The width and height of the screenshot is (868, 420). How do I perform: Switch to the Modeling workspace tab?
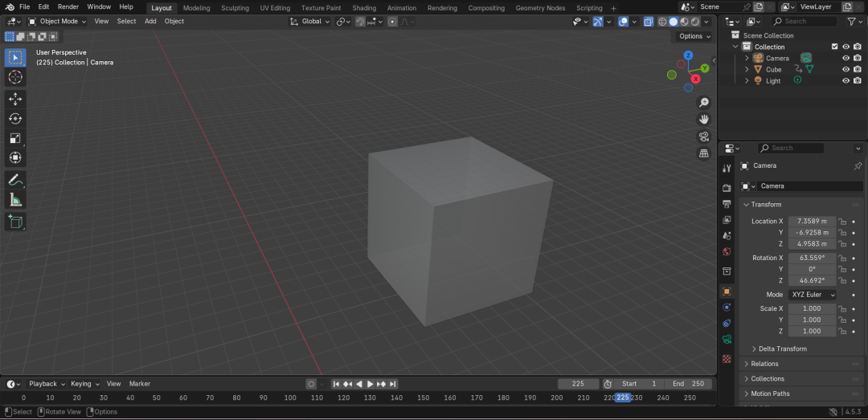coord(197,8)
